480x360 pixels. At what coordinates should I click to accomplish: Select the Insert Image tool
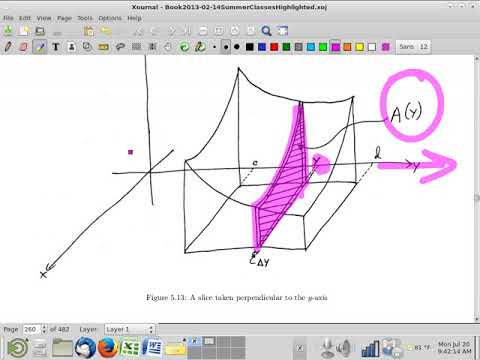72,47
